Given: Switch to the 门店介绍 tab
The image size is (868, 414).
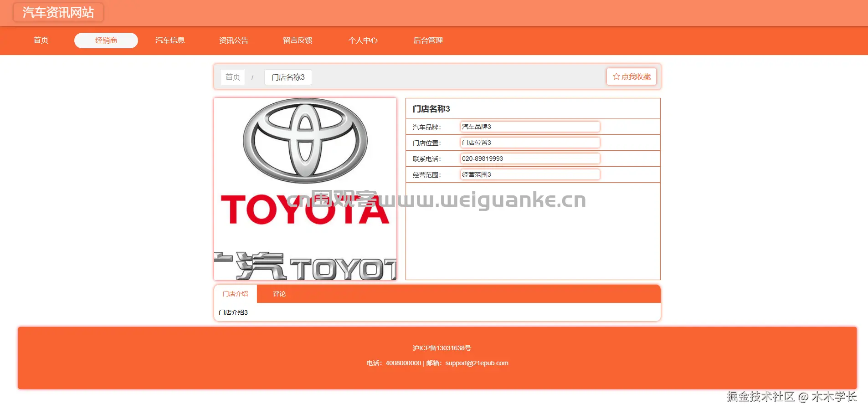Looking at the screenshot, I should coord(235,294).
